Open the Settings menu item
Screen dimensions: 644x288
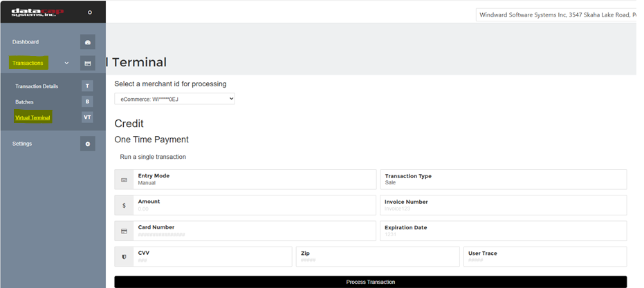pos(21,144)
